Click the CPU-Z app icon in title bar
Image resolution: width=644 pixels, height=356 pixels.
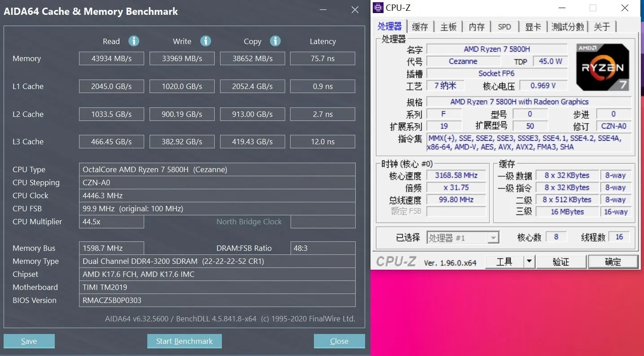pyautogui.click(x=378, y=8)
